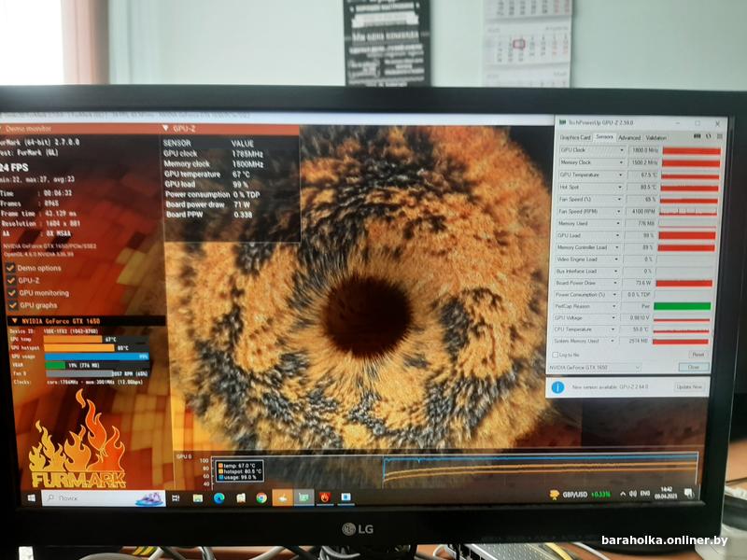
Task: Click the Reset button in GPU-Z
Action: point(698,355)
